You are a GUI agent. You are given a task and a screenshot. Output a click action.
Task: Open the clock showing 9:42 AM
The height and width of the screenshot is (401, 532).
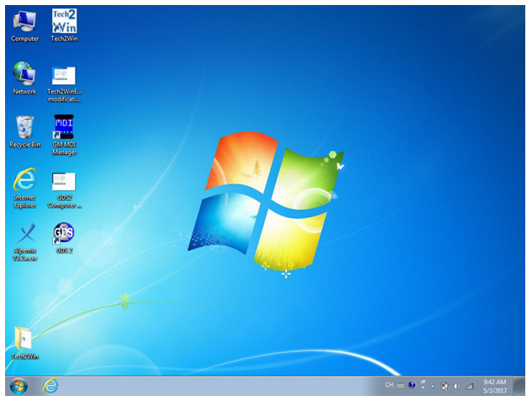point(495,386)
